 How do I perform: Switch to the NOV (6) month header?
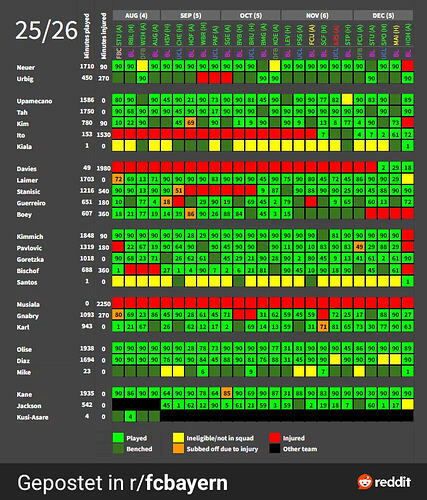tap(317, 15)
